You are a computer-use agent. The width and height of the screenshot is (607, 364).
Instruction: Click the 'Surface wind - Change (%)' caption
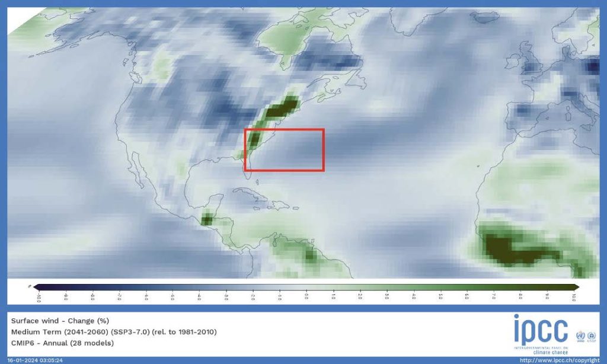click(60, 321)
